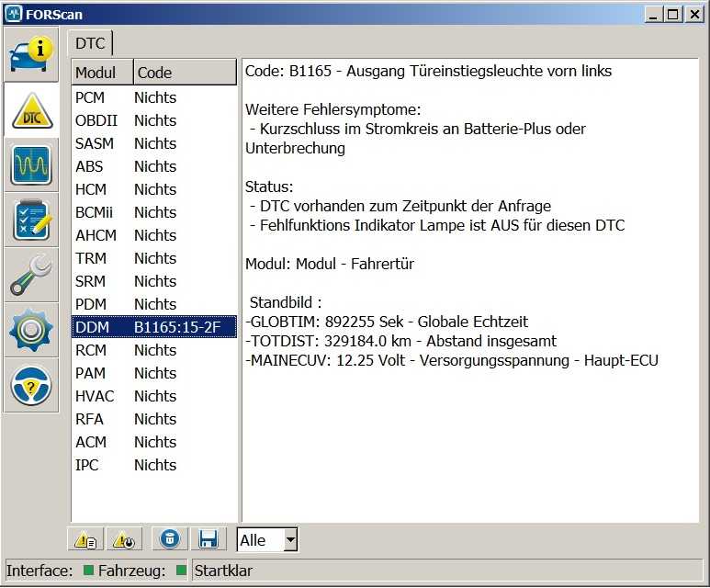The width and height of the screenshot is (710, 588).
Task: Clear DTCs with the trash icon
Action: [170, 539]
